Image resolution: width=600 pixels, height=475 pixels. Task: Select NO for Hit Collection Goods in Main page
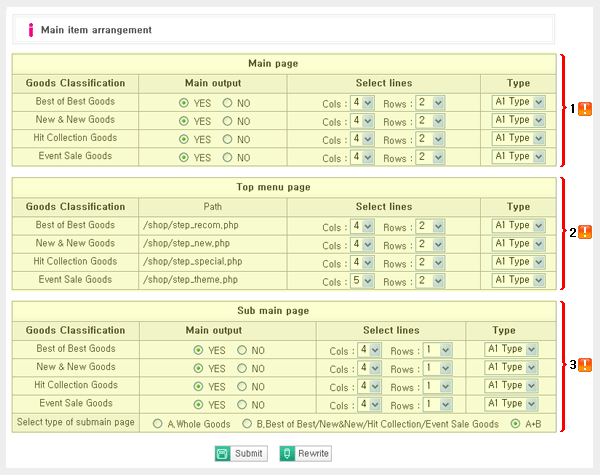point(228,139)
